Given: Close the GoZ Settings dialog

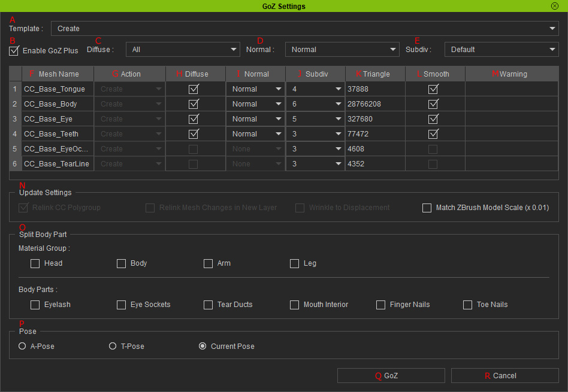Looking at the screenshot, I should coord(555,6).
